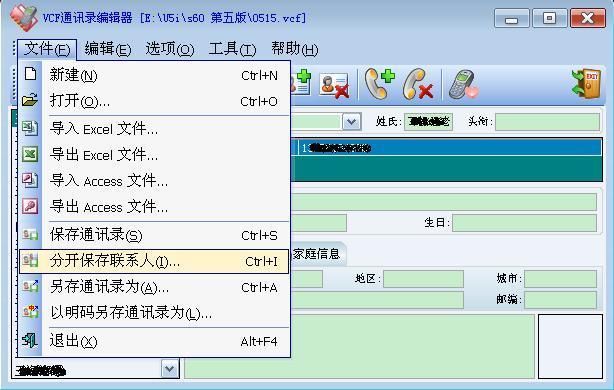Click the 头衔 input field
The height and width of the screenshot is (390, 614).
(547, 121)
